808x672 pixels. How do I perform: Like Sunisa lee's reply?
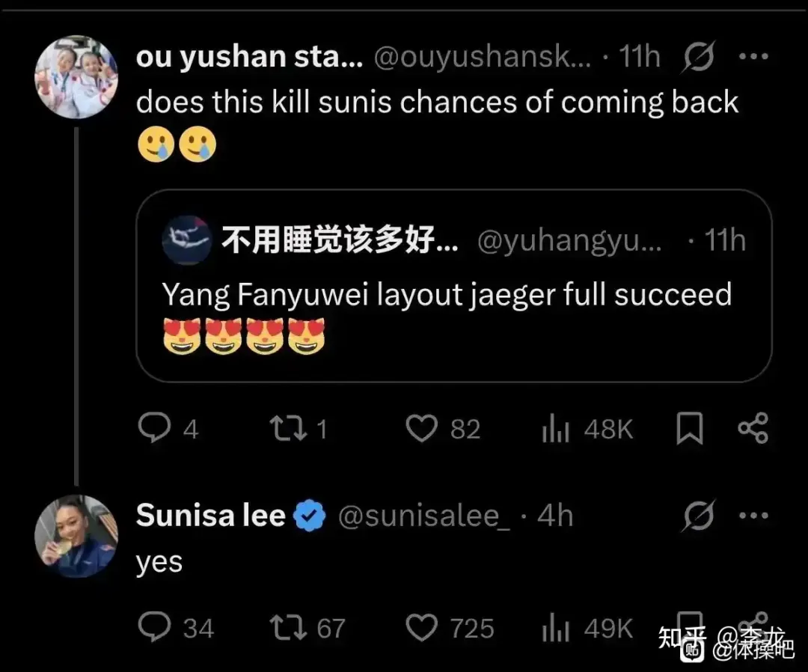coord(421,629)
